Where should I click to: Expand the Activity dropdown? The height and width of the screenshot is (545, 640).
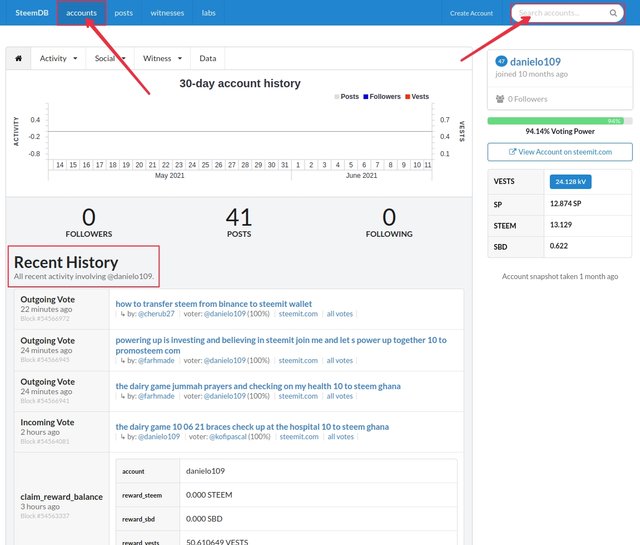[58, 58]
